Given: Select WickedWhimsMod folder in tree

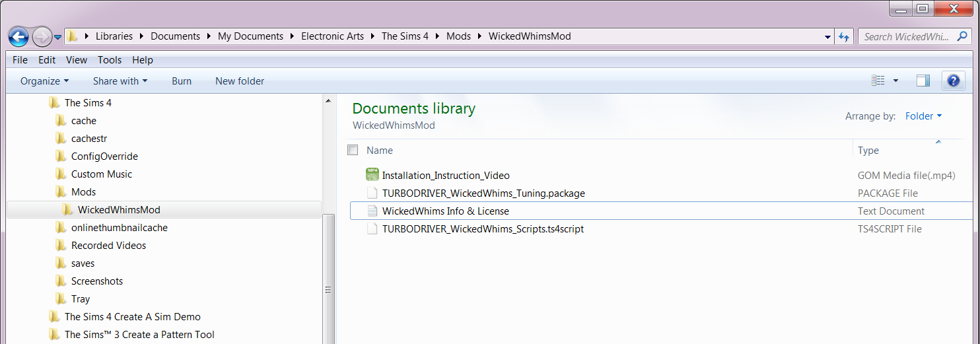Looking at the screenshot, I should coord(119,210).
